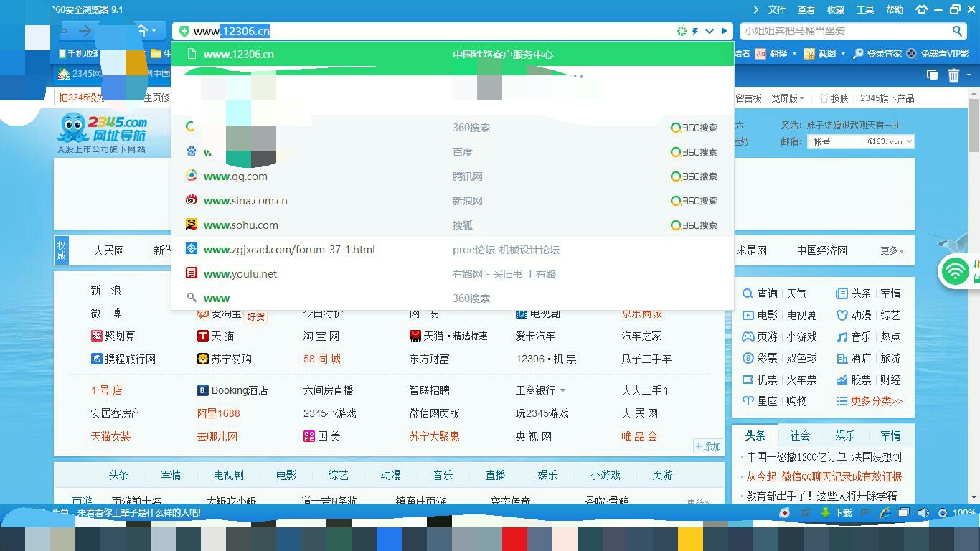
Task: Click the IE browser-mode icon in status bar
Action: [885, 513]
